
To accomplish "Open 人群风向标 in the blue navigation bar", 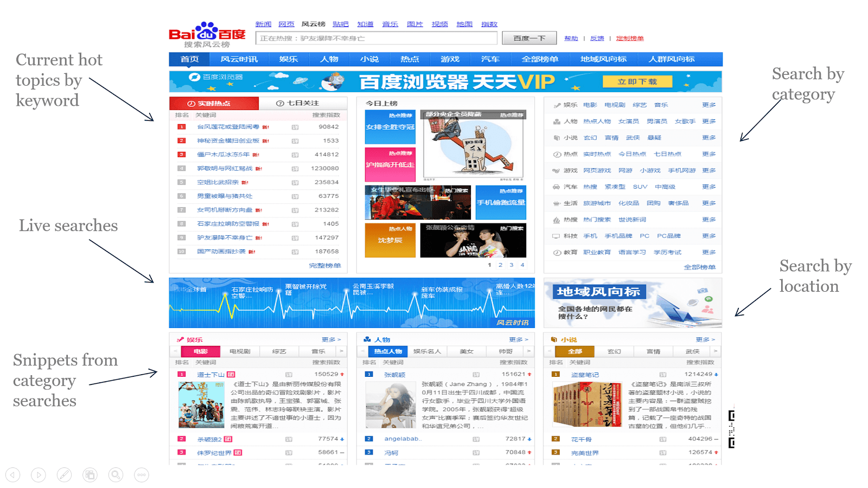I will pos(672,59).
